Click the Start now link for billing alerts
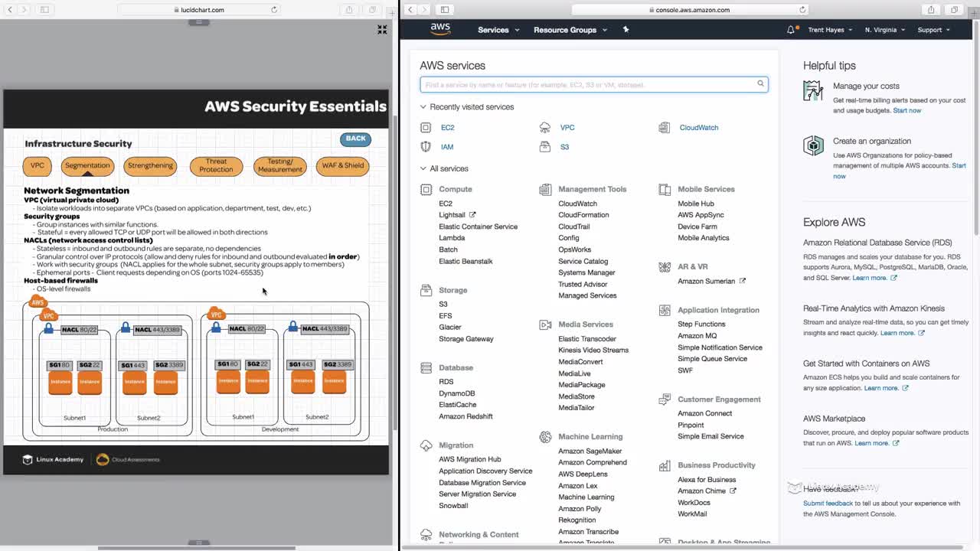The height and width of the screenshot is (551, 980). coord(907,110)
